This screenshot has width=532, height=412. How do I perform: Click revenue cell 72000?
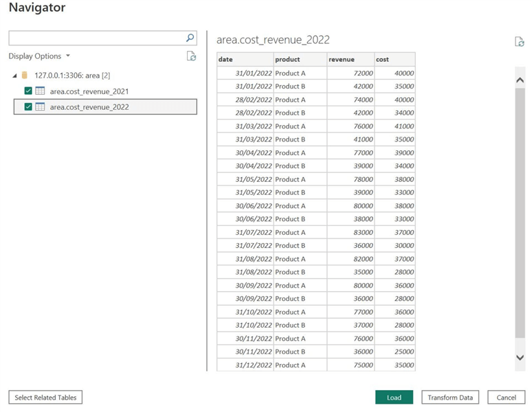pos(351,73)
